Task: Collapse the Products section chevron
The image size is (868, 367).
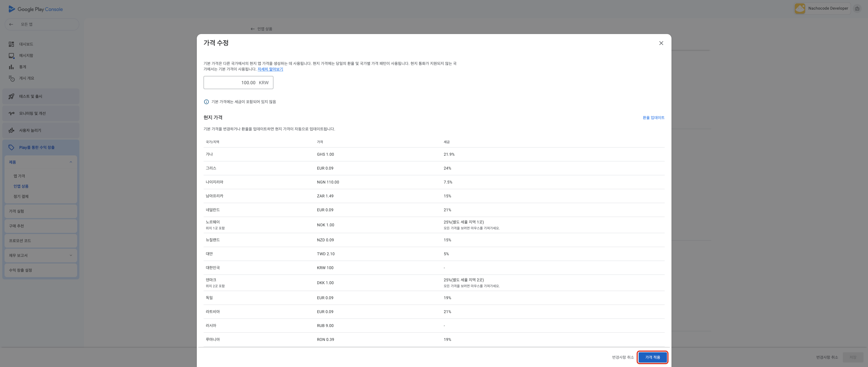Action: click(x=71, y=162)
